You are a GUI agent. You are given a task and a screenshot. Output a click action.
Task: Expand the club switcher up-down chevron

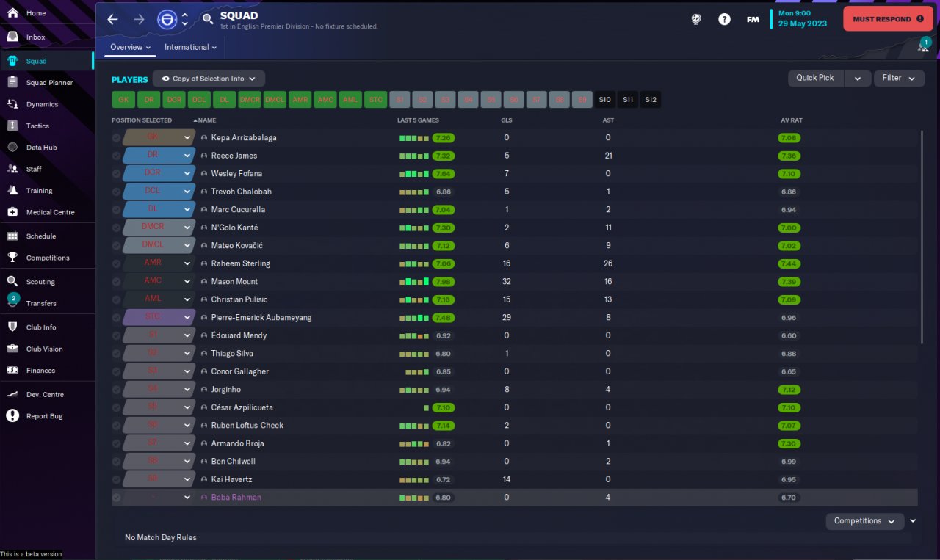pos(185,19)
